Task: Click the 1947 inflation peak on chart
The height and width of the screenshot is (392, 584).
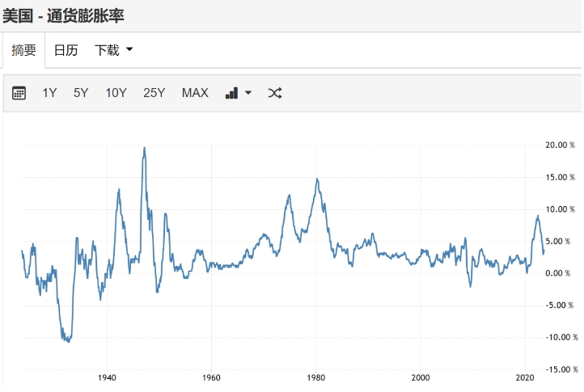Action: click(x=145, y=148)
